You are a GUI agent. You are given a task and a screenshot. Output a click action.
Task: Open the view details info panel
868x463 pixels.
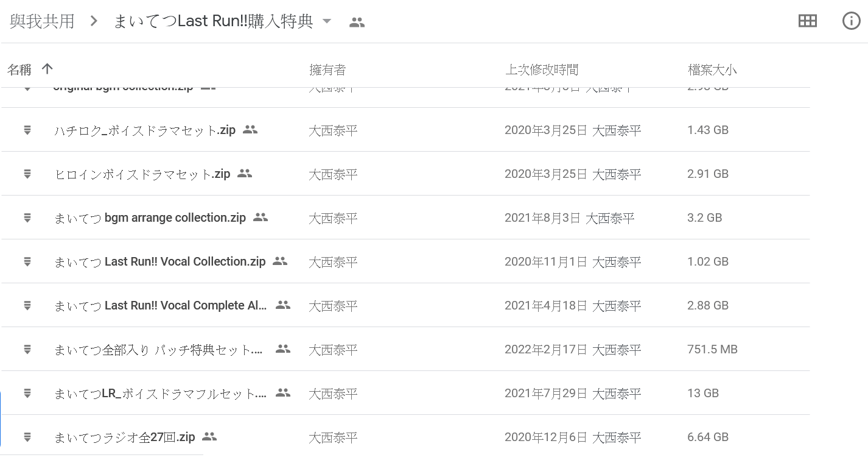(x=851, y=21)
